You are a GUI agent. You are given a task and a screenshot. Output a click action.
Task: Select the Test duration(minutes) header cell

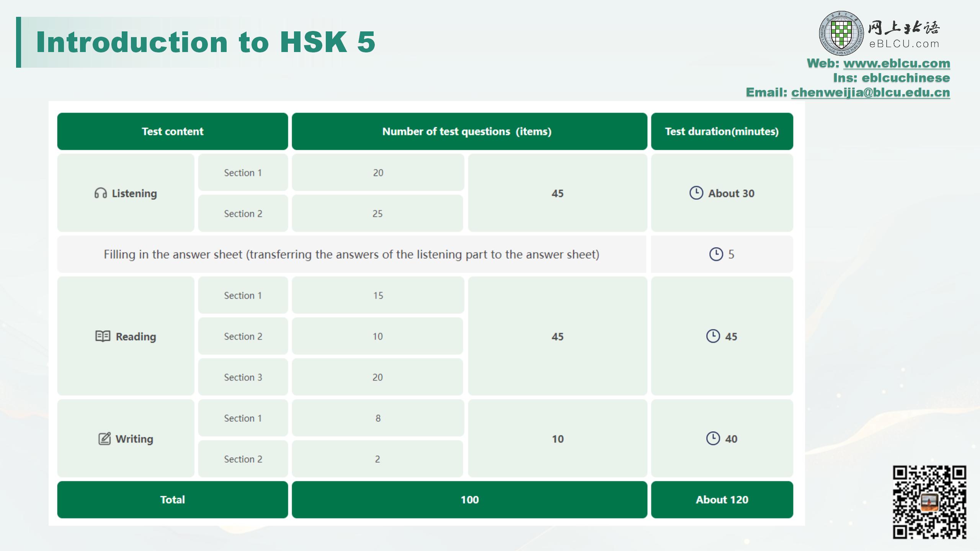click(x=722, y=131)
